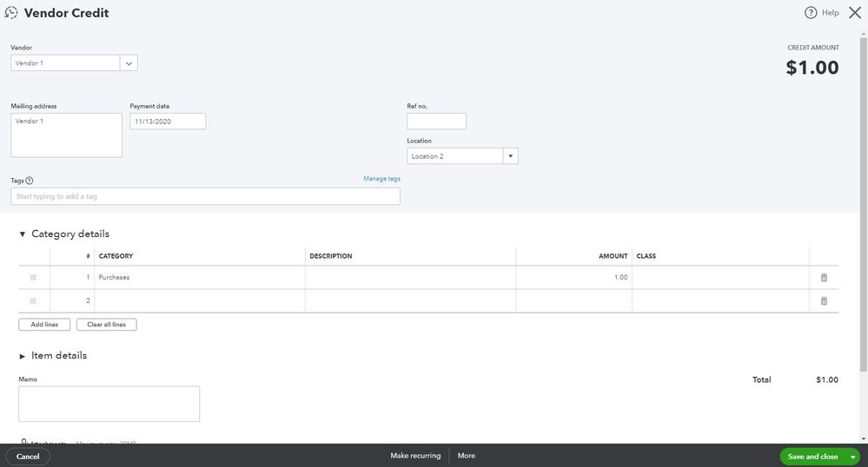Screen dimensions: 868x467
Task: Delete line 1 with trash icon
Action: click(x=824, y=278)
